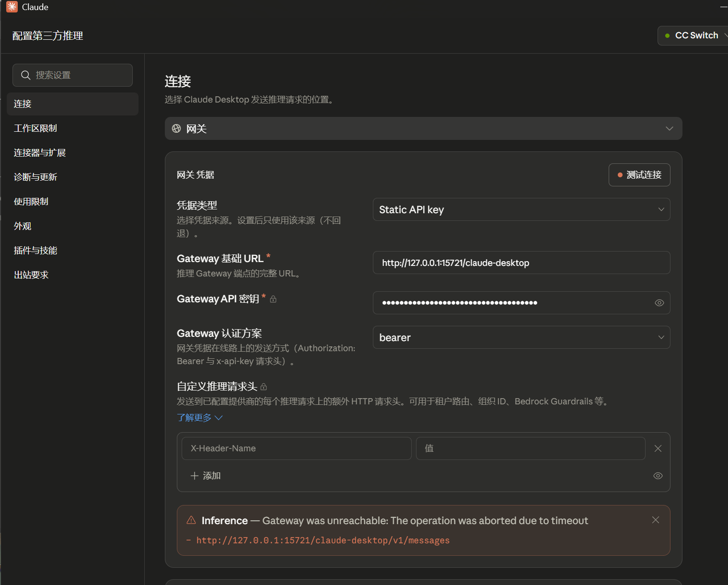Expand the 了解更多 section

(200, 418)
